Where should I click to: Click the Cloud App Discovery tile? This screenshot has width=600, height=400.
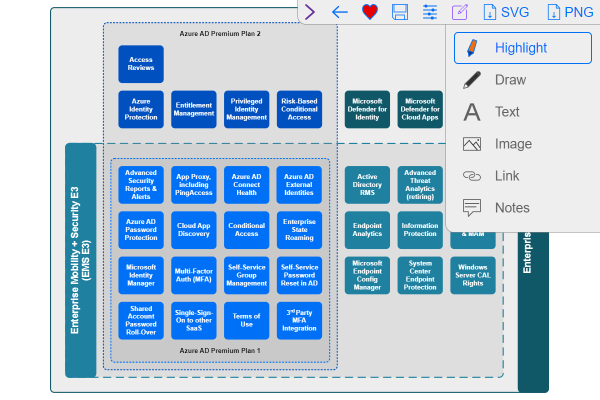point(194,230)
